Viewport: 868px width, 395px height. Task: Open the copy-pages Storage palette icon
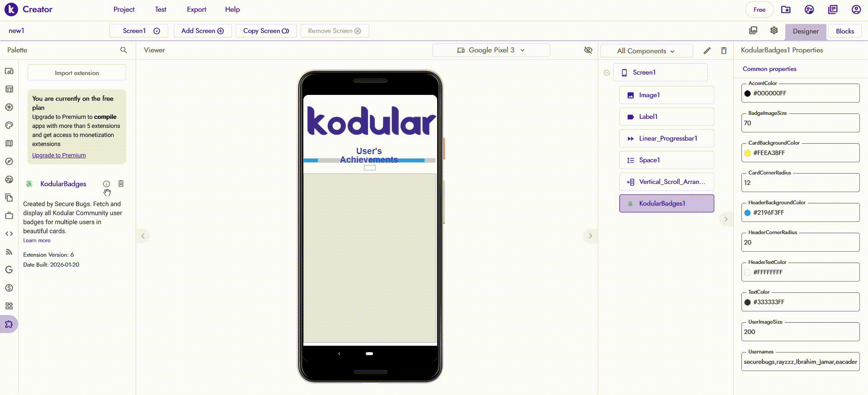[x=9, y=197]
